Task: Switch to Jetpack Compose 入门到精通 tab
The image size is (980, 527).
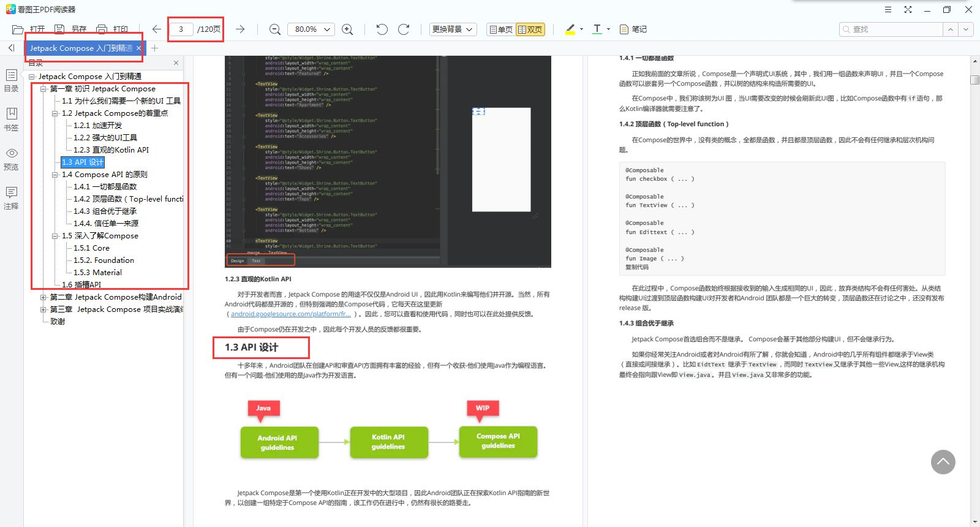Action: pyautogui.click(x=81, y=48)
